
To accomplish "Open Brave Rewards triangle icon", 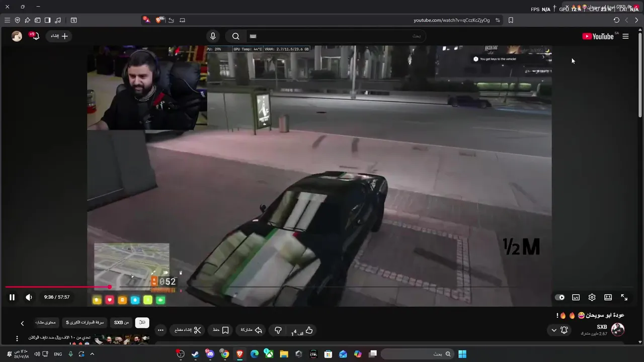I will pos(146,20).
